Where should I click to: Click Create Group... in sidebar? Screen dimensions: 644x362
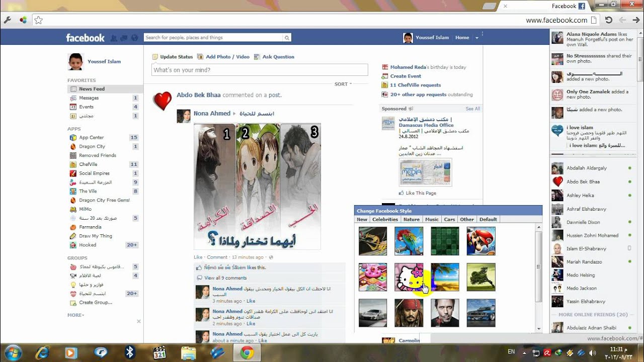[96, 303]
